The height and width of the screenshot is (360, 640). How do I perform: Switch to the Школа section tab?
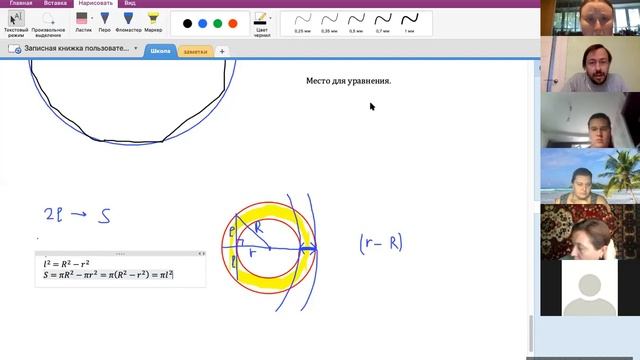coord(160,51)
